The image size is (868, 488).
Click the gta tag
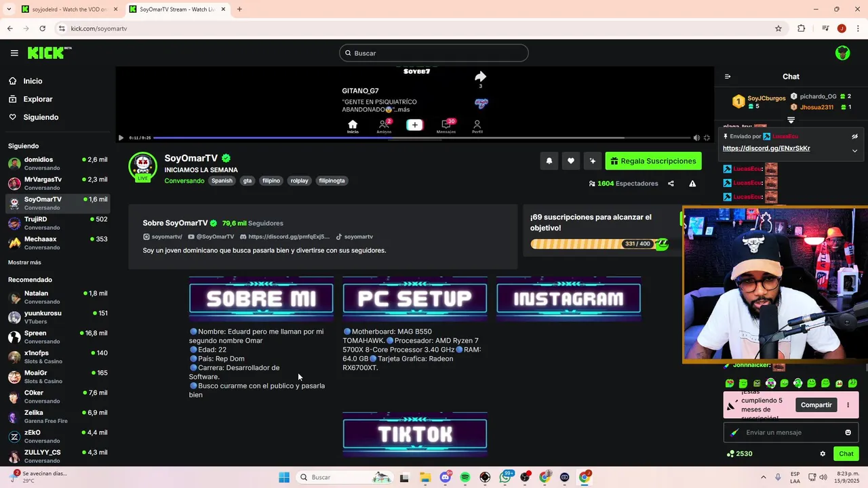pos(248,181)
